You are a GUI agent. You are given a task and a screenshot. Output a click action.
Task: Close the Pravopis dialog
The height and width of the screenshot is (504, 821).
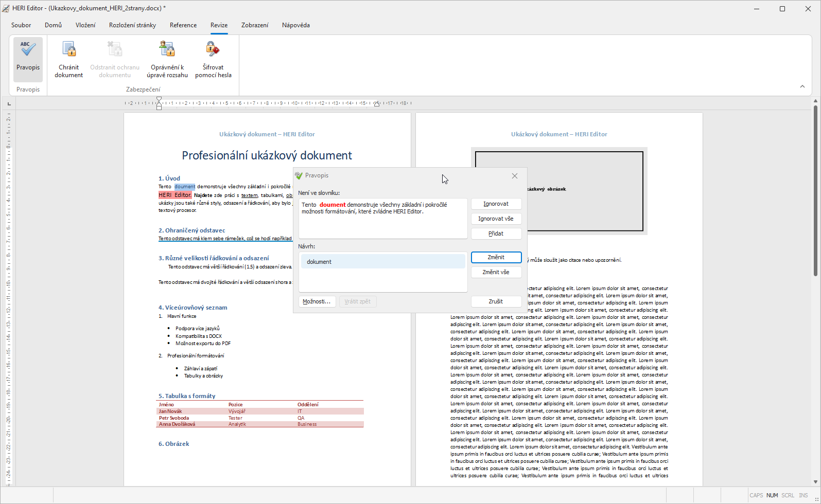pos(514,176)
